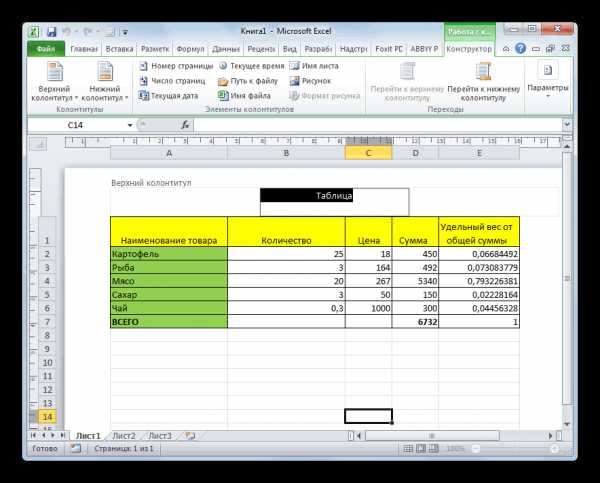Viewport: 600px width, 483px height.
Task: Insert Текущее время element
Action: [x=251, y=66]
